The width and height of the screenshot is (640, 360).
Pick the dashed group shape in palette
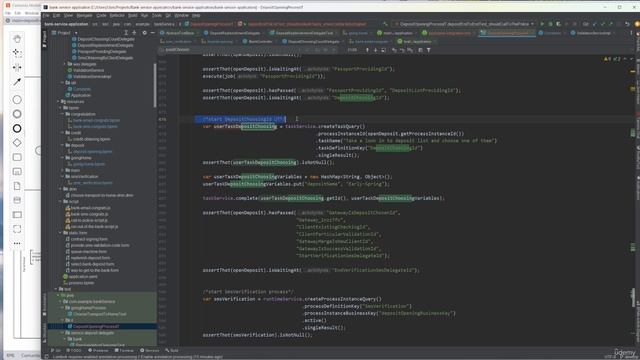click(x=17, y=229)
